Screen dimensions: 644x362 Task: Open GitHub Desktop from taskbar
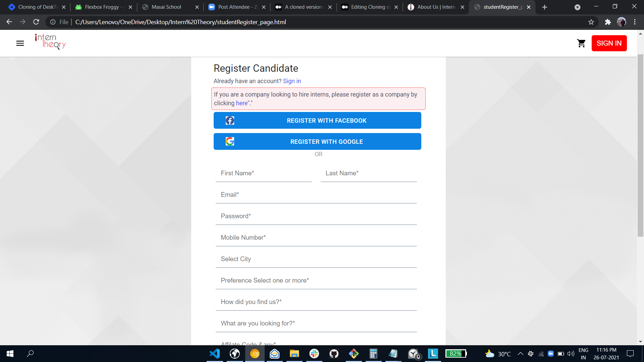(334, 354)
